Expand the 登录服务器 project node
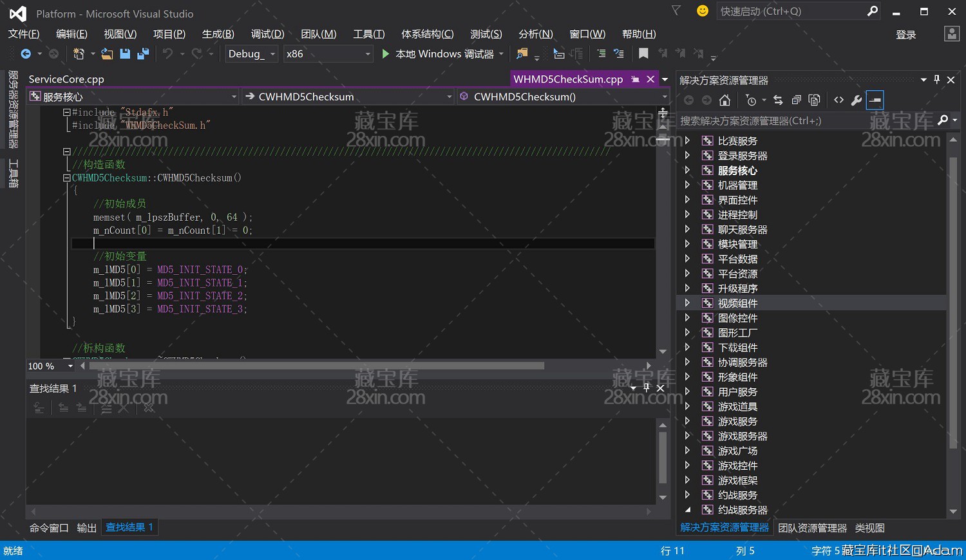 (687, 155)
